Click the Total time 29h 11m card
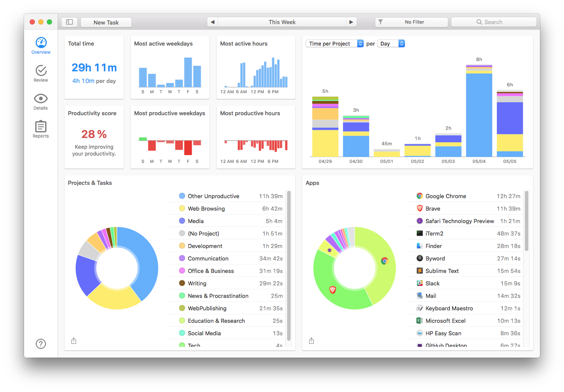564x392 pixels. click(x=94, y=67)
